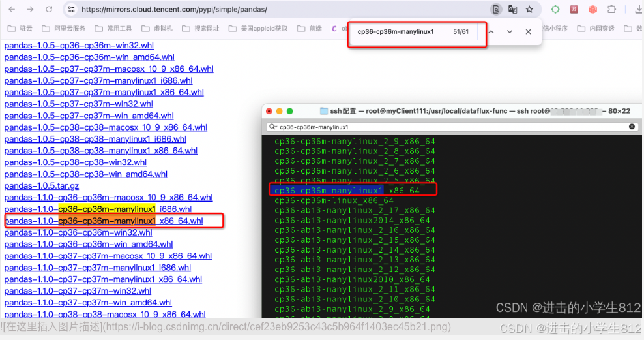Open the 内网穿透 bookmark folder
This screenshot has height=340, width=644.
596,28
